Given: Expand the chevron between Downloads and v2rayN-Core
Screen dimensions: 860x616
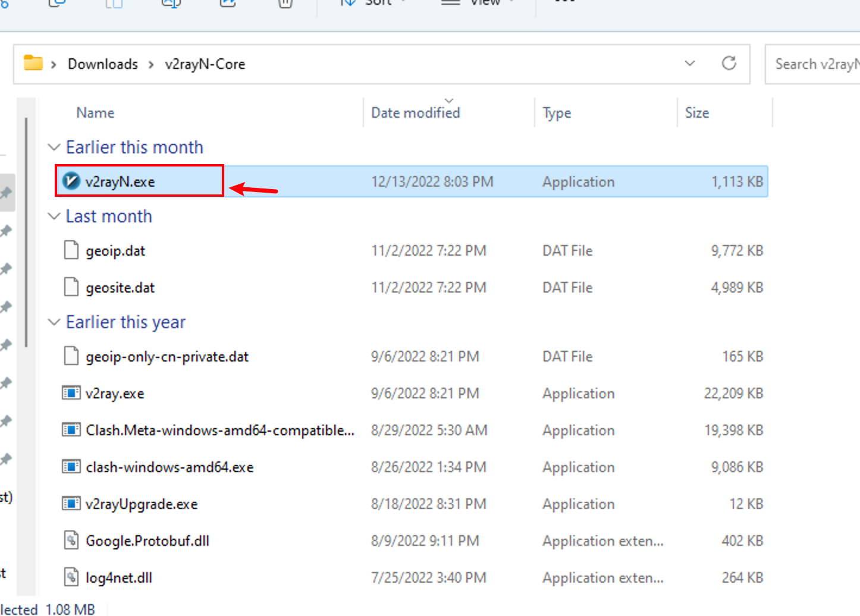Looking at the screenshot, I should [x=152, y=64].
